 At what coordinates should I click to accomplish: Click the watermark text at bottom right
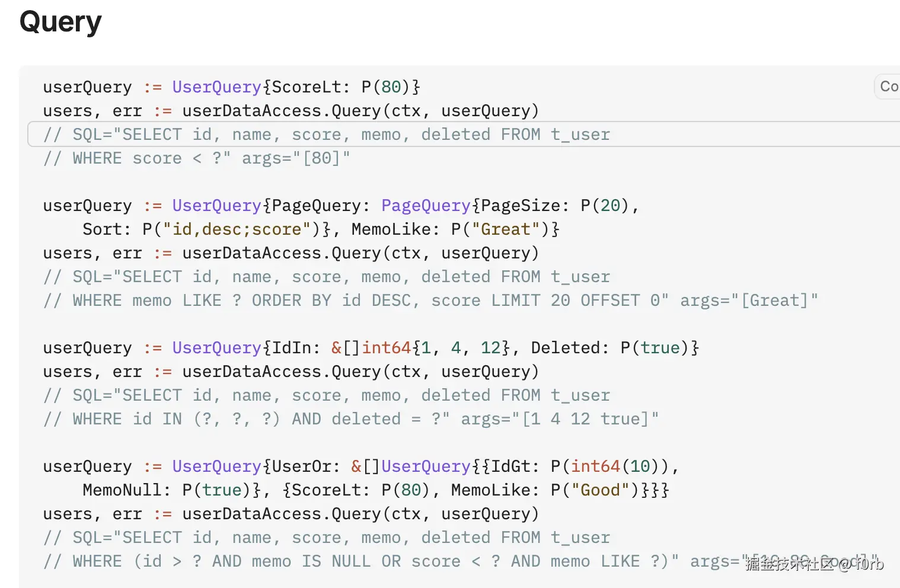[814, 563]
